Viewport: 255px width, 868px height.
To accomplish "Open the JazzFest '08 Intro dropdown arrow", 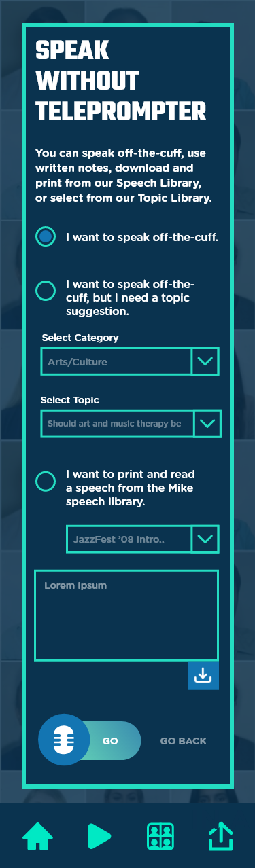I will point(205,539).
